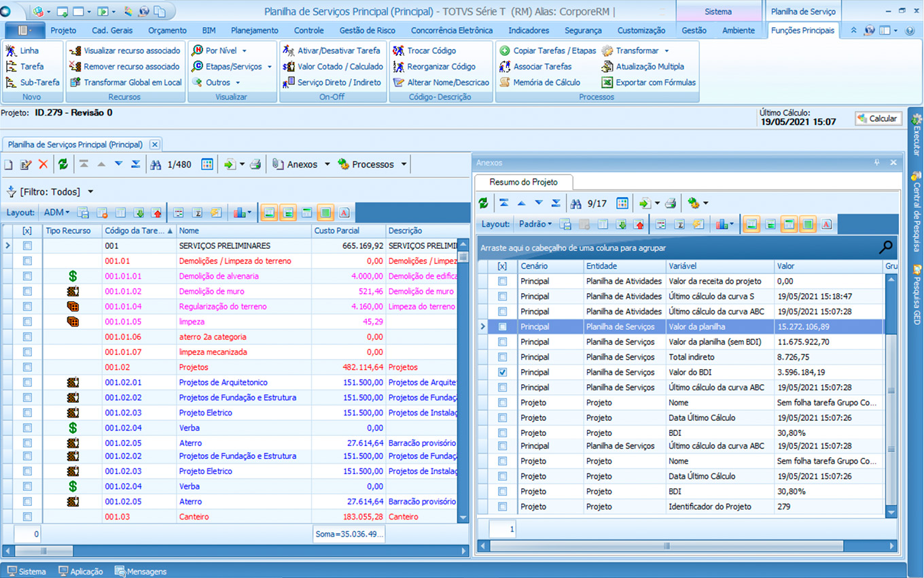
Task: Check the box for SERVIÇOS PRELIMINARES row
Action: pyautogui.click(x=27, y=245)
